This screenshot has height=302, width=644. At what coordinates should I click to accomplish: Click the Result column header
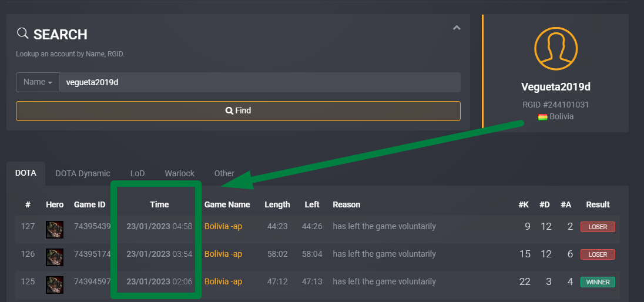click(598, 204)
